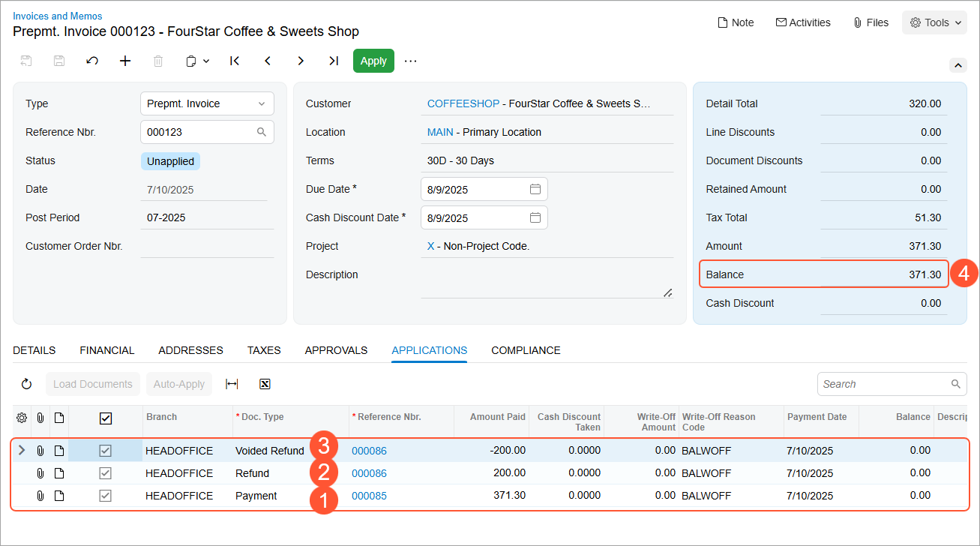Switch to the Taxes tab
This screenshot has width=980, height=546.
click(x=264, y=350)
